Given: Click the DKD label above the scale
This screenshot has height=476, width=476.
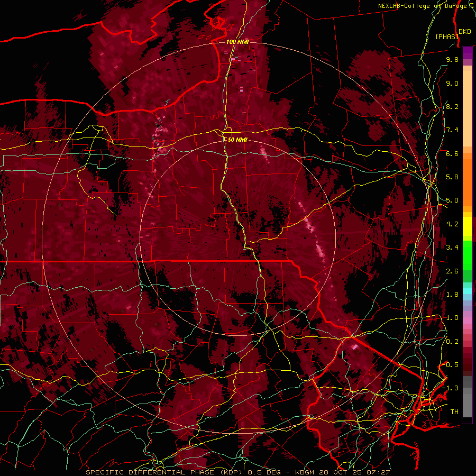Looking at the screenshot, I should (465, 32).
